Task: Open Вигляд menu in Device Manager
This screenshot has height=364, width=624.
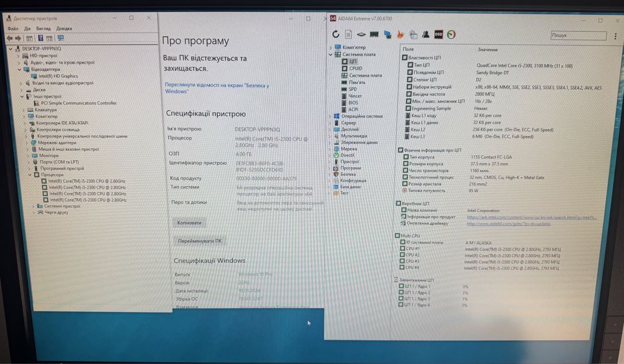Action: coord(44,29)
